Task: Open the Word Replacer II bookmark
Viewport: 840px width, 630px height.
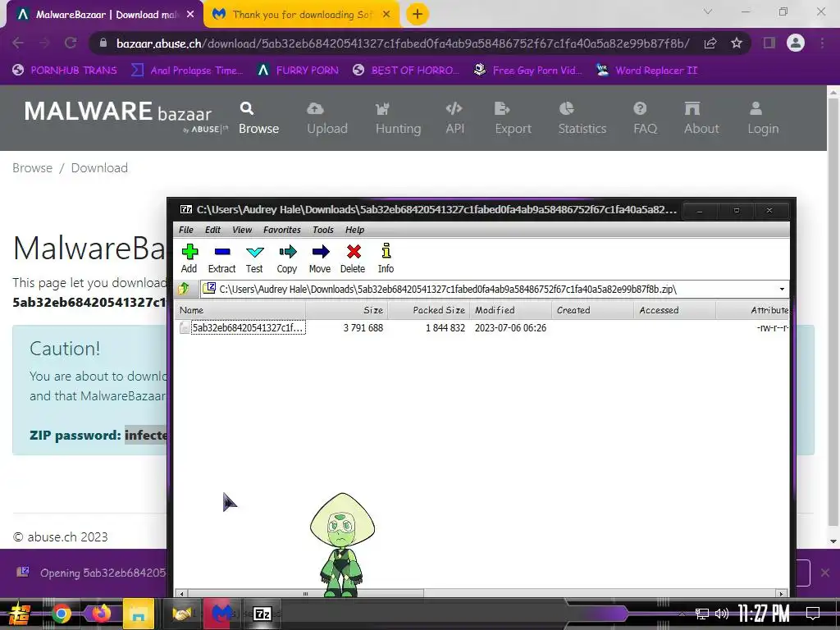Action: 647,71
